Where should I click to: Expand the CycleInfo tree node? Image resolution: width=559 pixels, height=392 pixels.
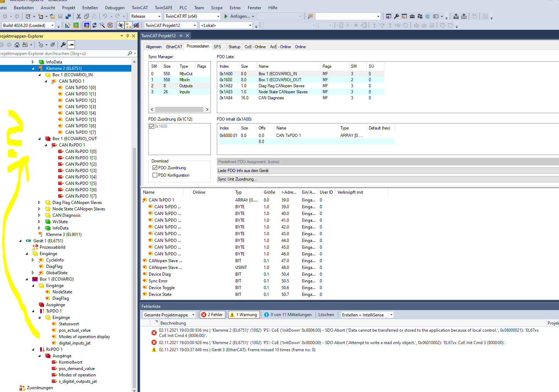[33, 260]
